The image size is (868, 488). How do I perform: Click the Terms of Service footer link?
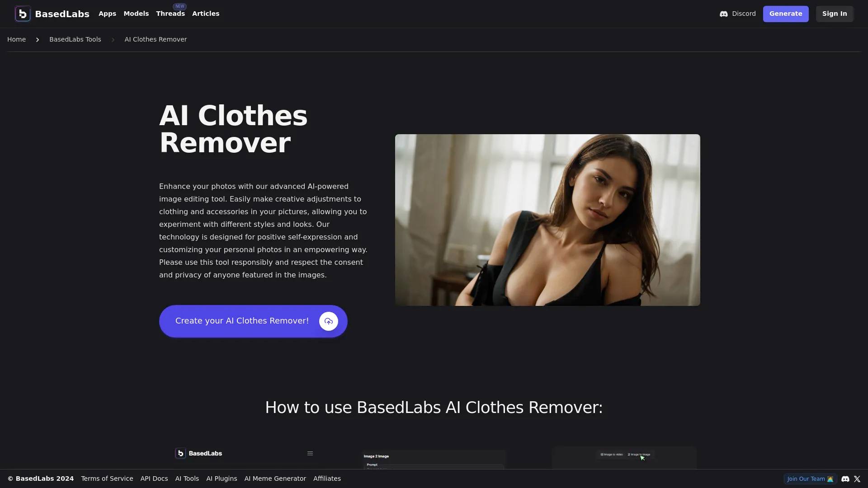coord(107,479)
